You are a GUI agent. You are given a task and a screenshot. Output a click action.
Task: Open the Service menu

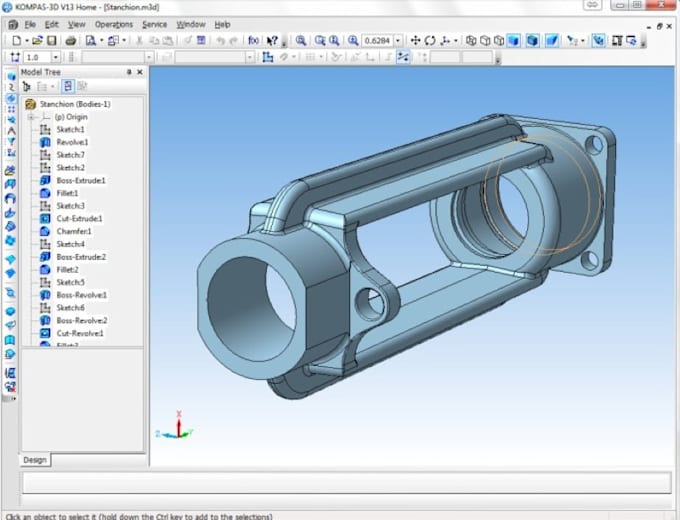[x=154, y=25]
